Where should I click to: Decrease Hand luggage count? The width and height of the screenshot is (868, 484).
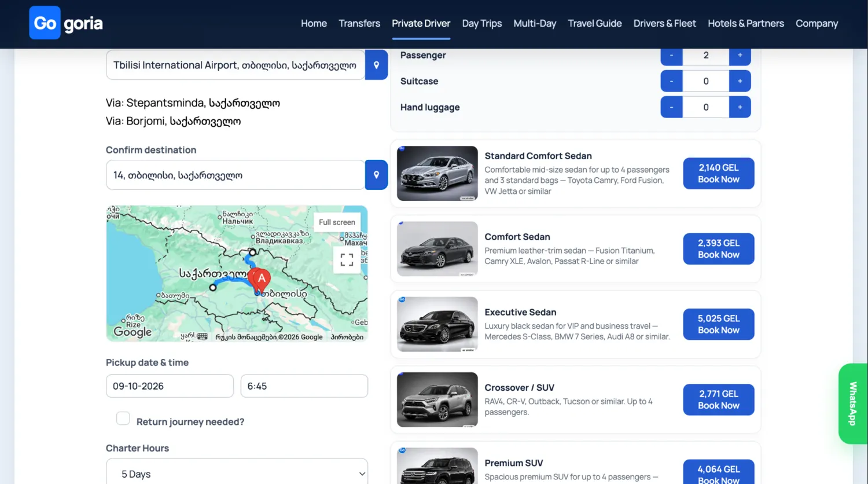click(671, 107)
